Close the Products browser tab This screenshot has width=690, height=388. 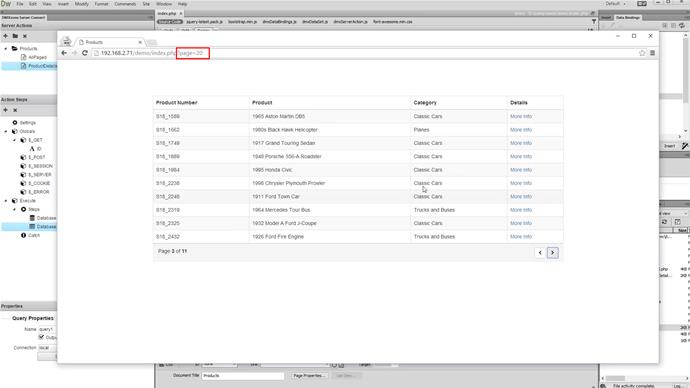[x=140, y=42]
